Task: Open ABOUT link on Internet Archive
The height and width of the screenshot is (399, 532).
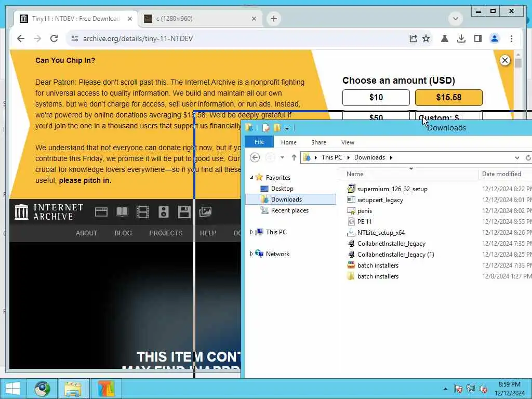Action: pyautogui.click(x=87, y=233)
